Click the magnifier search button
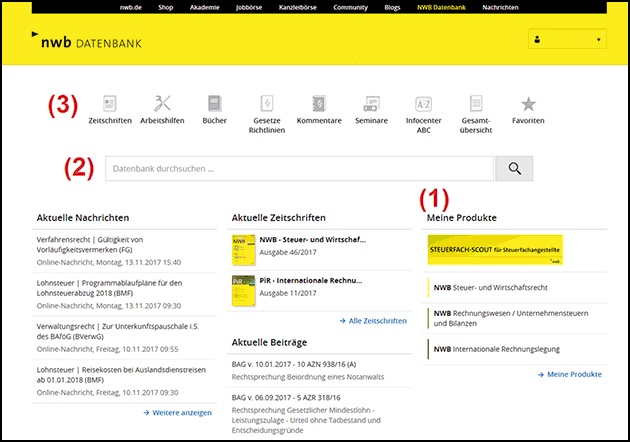Image resolution: width=630 pixels, height=442 pixels. pyautogui.click(x=514, y=168)
